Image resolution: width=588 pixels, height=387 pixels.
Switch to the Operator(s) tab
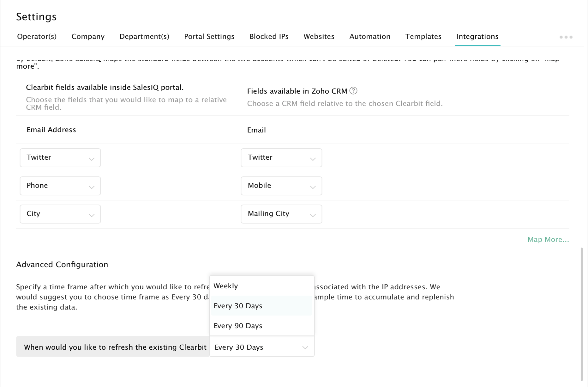37,36
